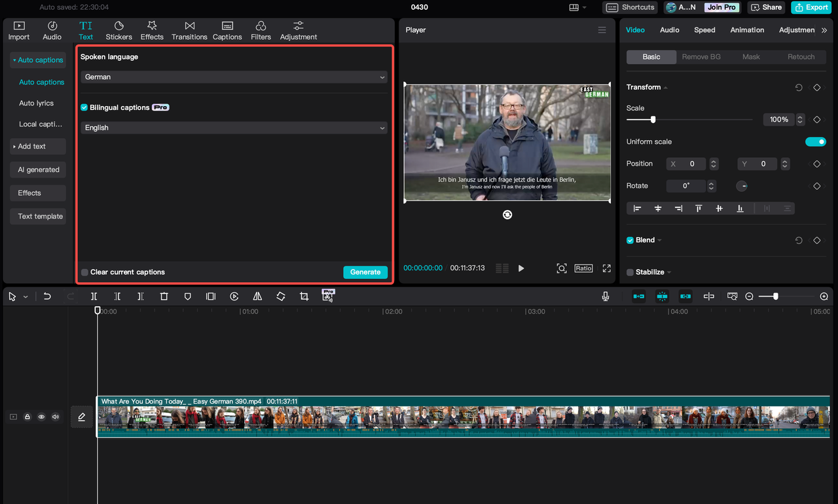Open the snapshot/camera icon below the player
Viewport: 838px width, 504px height.
(561, 268)
